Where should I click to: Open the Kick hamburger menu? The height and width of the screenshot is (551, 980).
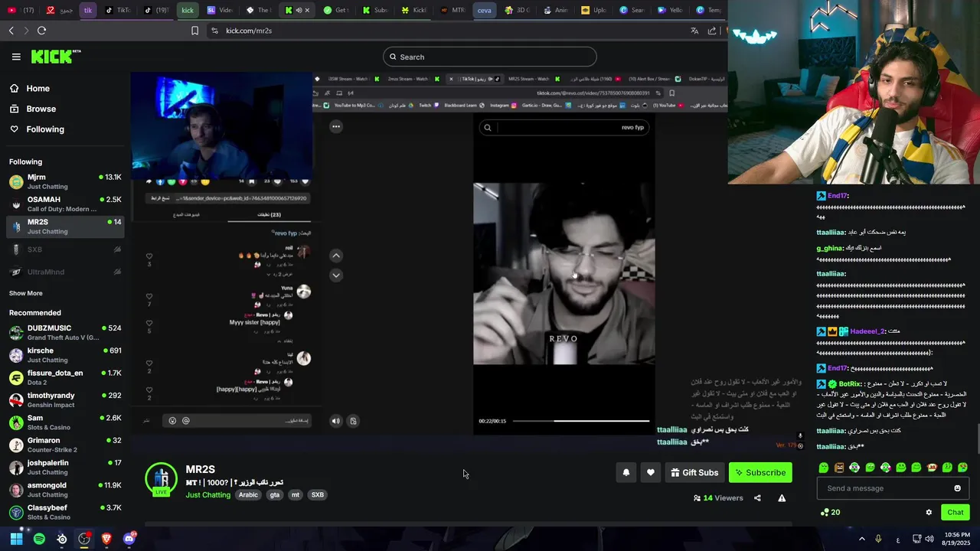(x=16, y=57)
